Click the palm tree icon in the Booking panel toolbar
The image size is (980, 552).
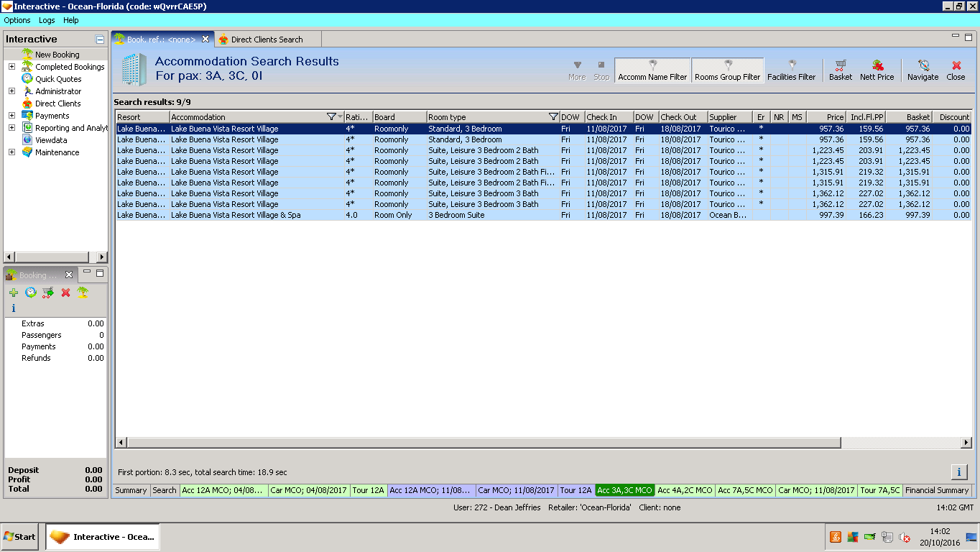tap(83, 293)
